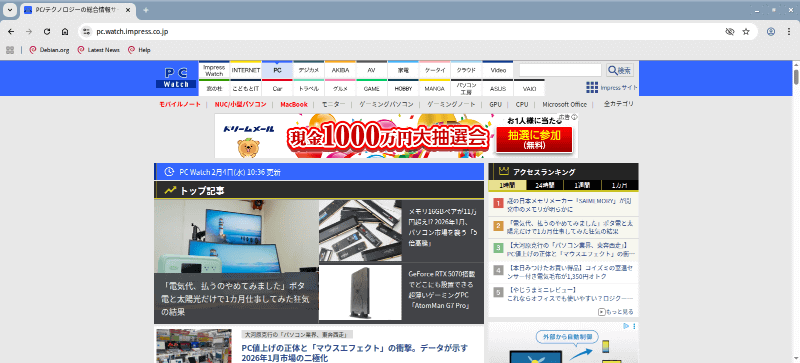Open the three-dot options on right-side ad

pyautogui.click(x=635, y=326)
